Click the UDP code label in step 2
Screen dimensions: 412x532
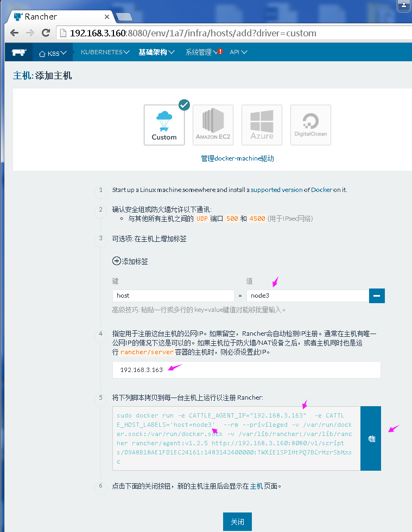pyautogui.click(x=202, y=219)
